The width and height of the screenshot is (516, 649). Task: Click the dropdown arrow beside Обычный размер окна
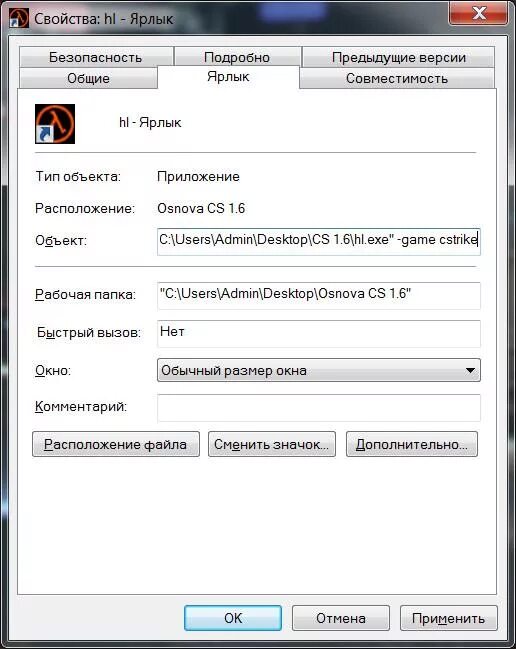pos(470,370)
